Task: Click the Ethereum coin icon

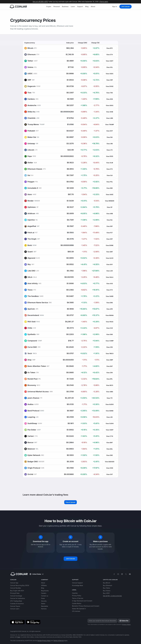Action: (25, 55)
